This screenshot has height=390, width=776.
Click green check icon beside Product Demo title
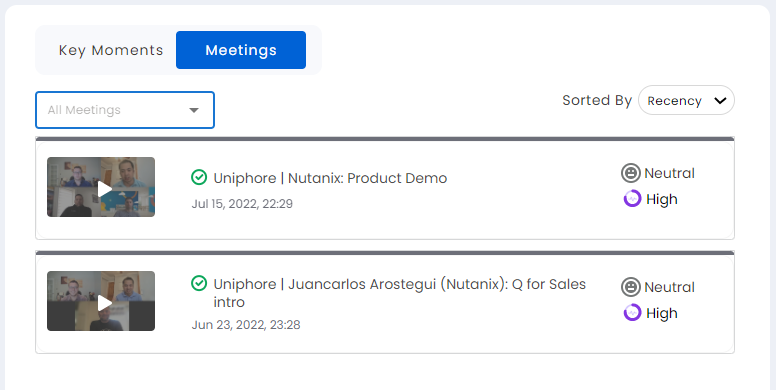199,177
